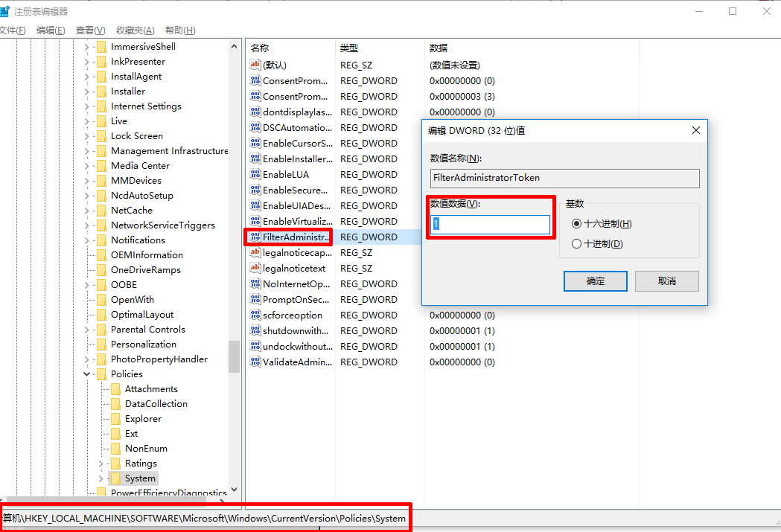
Task: Open the 查看 menu
Action: pyautogui.click(x=88, y=30)
